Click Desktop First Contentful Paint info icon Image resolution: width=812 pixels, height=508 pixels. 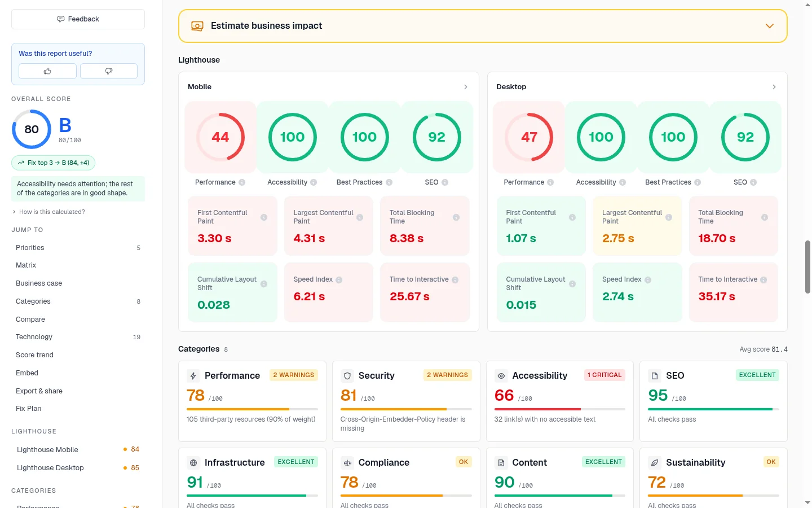coord(572,217)
